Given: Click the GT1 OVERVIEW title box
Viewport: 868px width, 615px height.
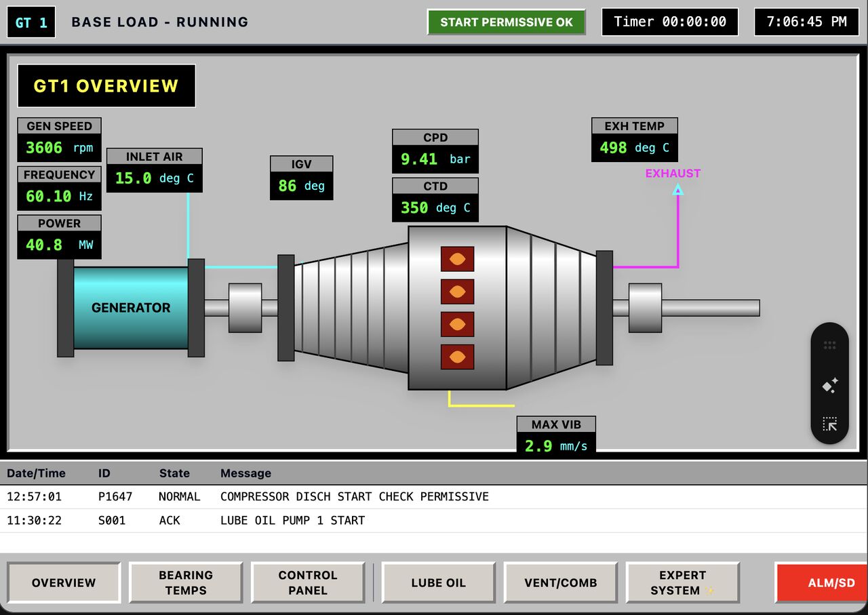Looking at the screenshot, I should coord(106,86).
